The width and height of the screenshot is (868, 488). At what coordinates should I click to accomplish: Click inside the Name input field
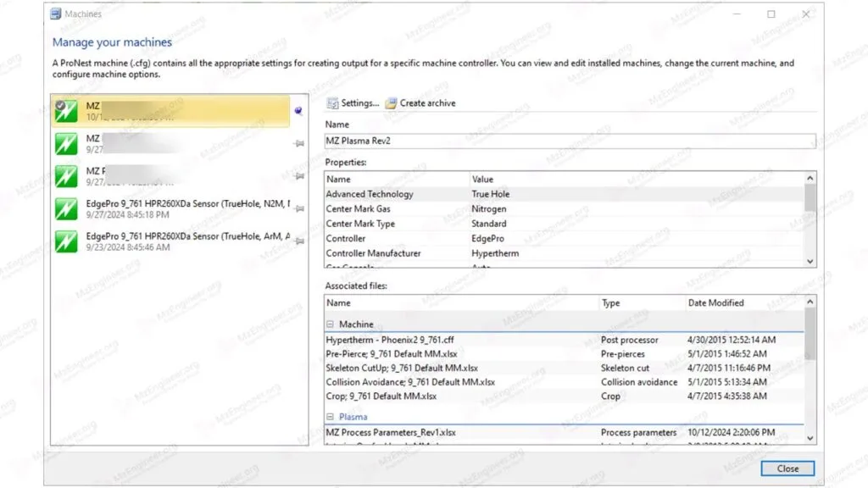coord(568,141)
